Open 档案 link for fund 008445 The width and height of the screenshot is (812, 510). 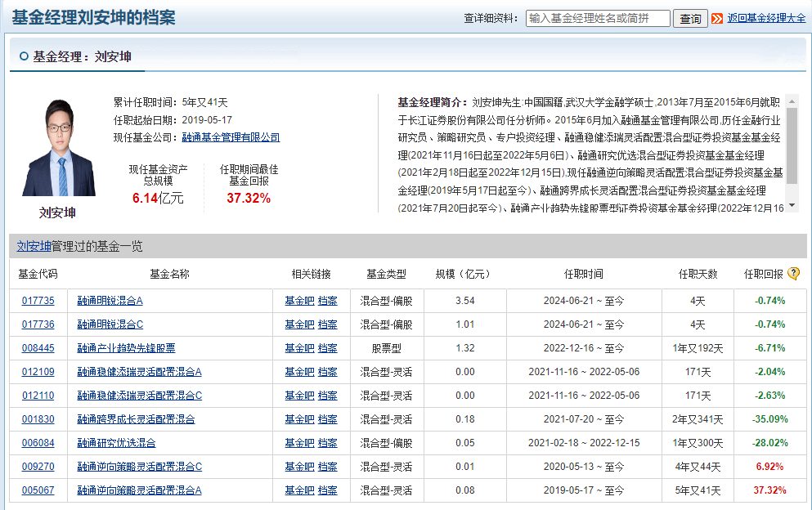[x=327, y=348]
